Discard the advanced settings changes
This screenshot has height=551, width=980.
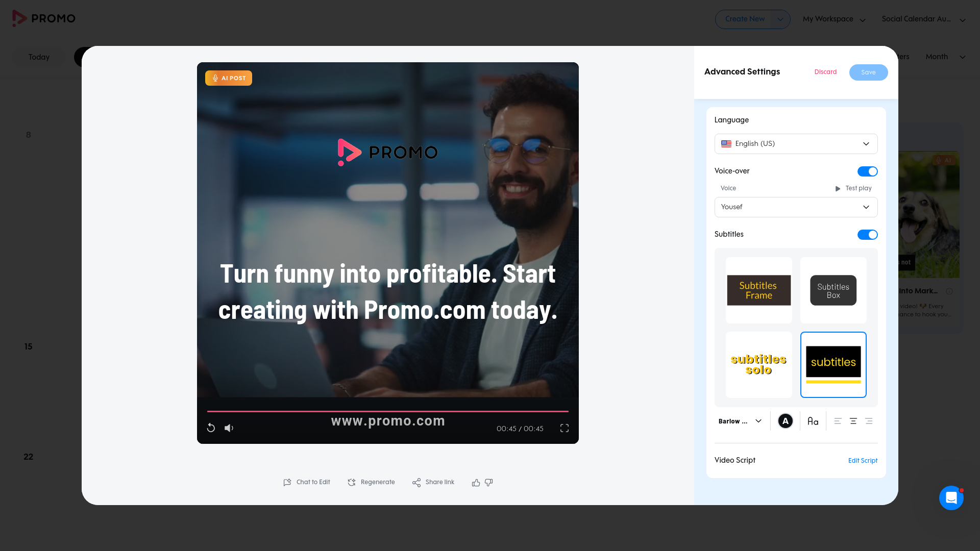(x=825, y=72)
